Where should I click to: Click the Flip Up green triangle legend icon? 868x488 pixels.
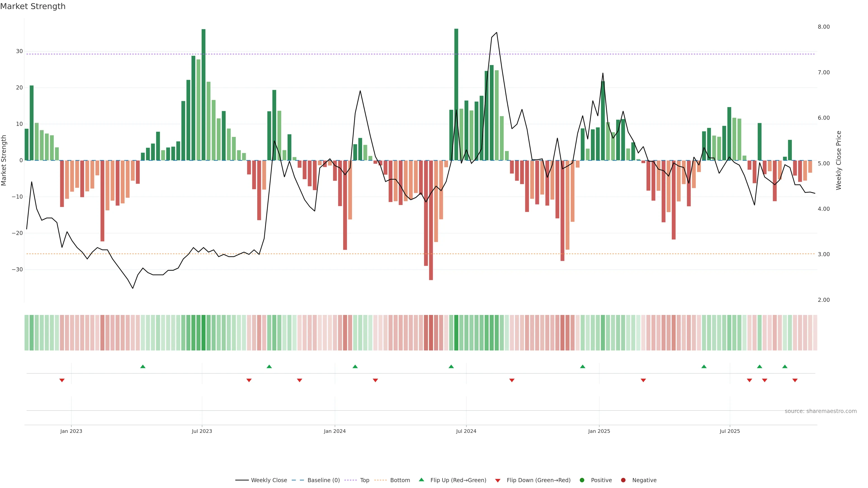click(421, 480)
